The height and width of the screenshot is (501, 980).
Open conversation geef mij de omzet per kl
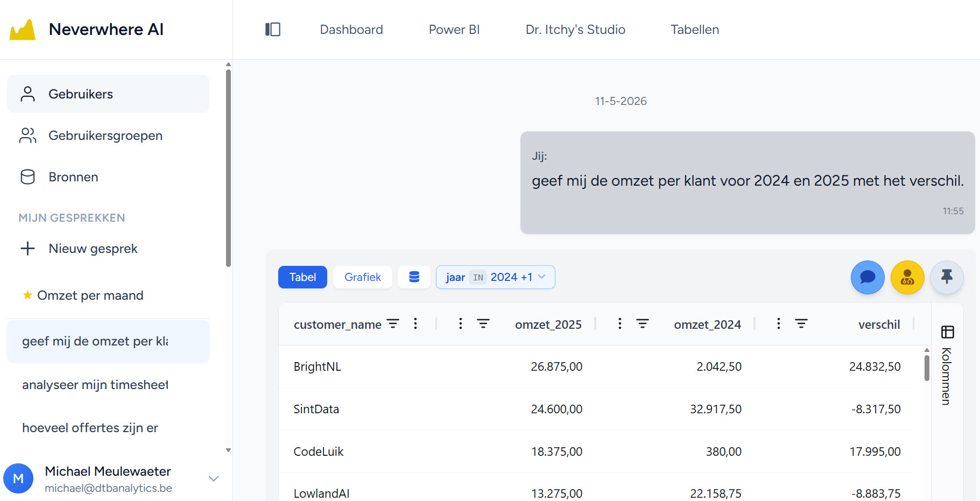108,341
